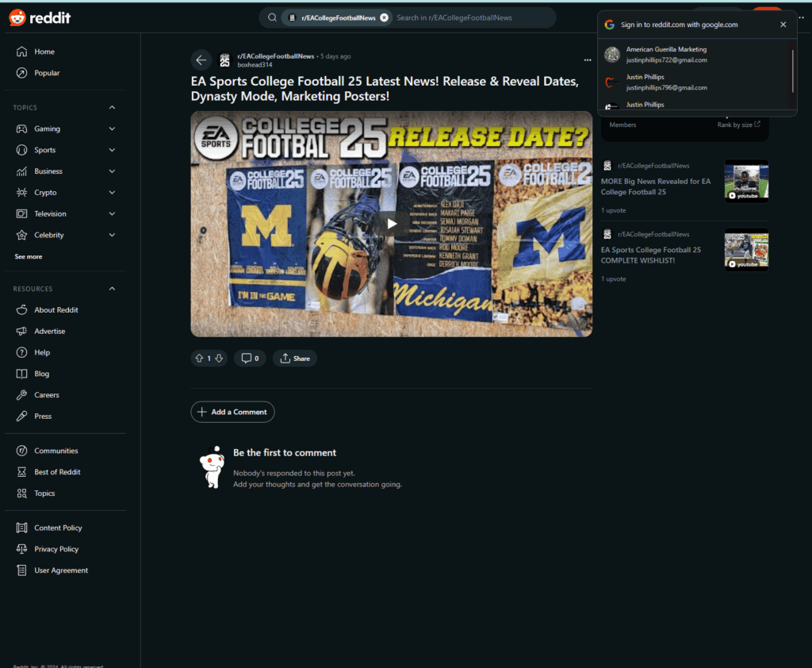Go to Popular in sidebar
The image size is (812, 668).
point(47,73)
